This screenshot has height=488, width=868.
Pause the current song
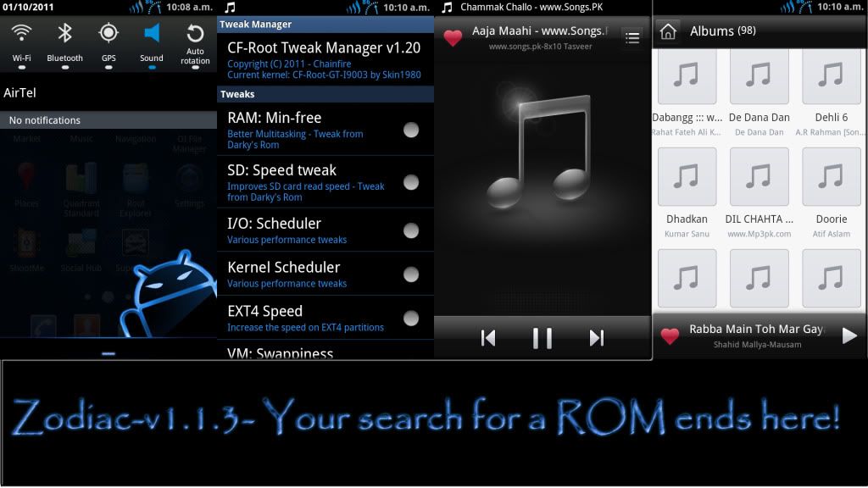(x=542, y=338)
